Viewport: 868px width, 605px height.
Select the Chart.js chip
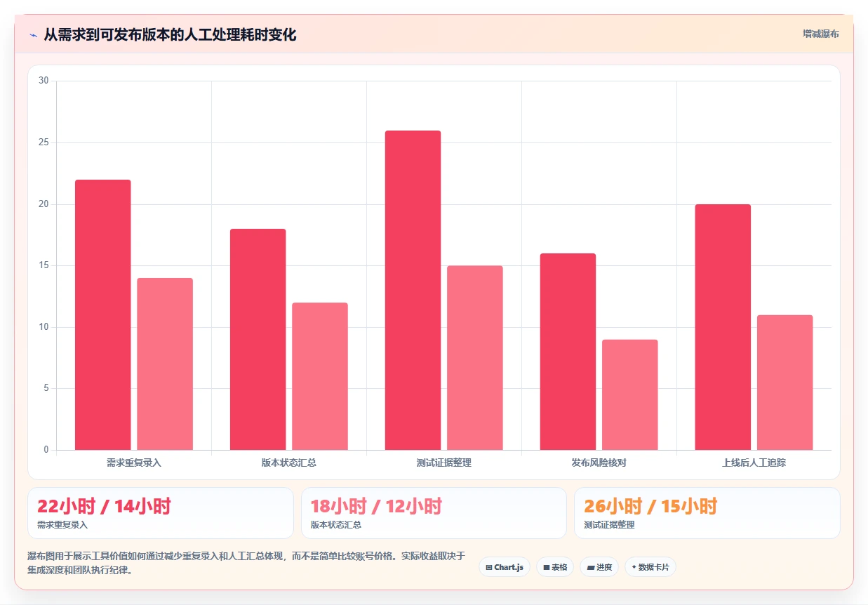[x=505, y=567]
